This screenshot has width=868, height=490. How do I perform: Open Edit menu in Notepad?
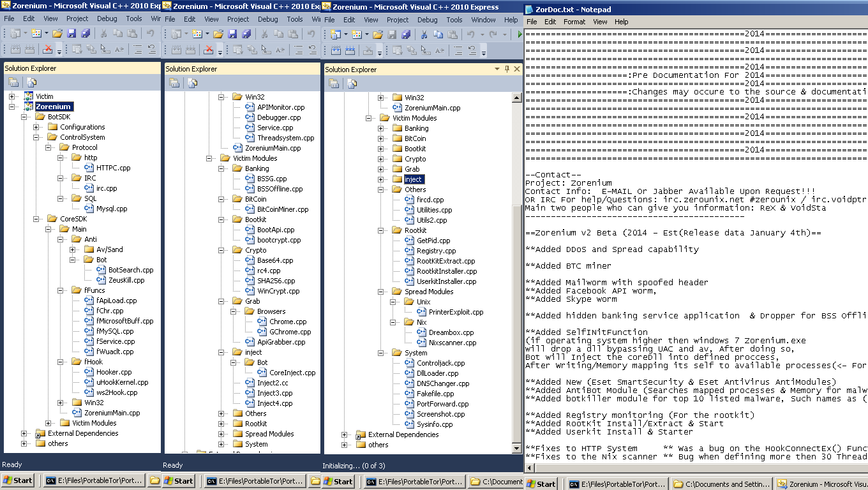tap(550, 22)
